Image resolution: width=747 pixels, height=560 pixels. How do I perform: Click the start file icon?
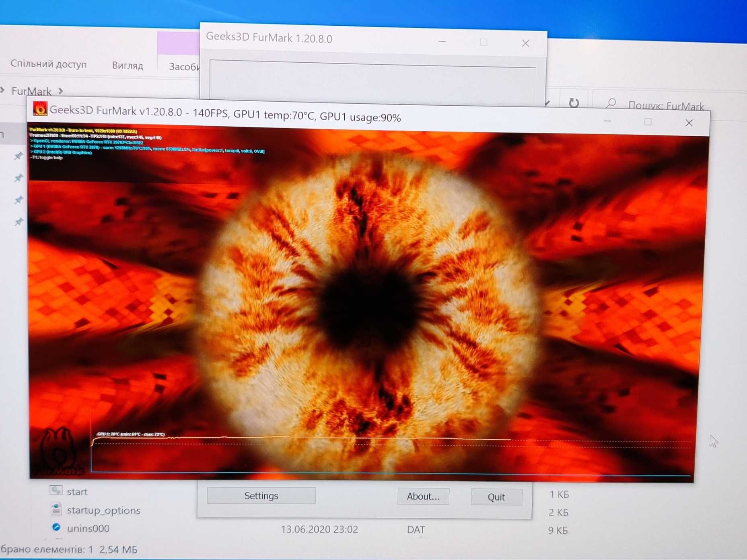tap(56, 490)
